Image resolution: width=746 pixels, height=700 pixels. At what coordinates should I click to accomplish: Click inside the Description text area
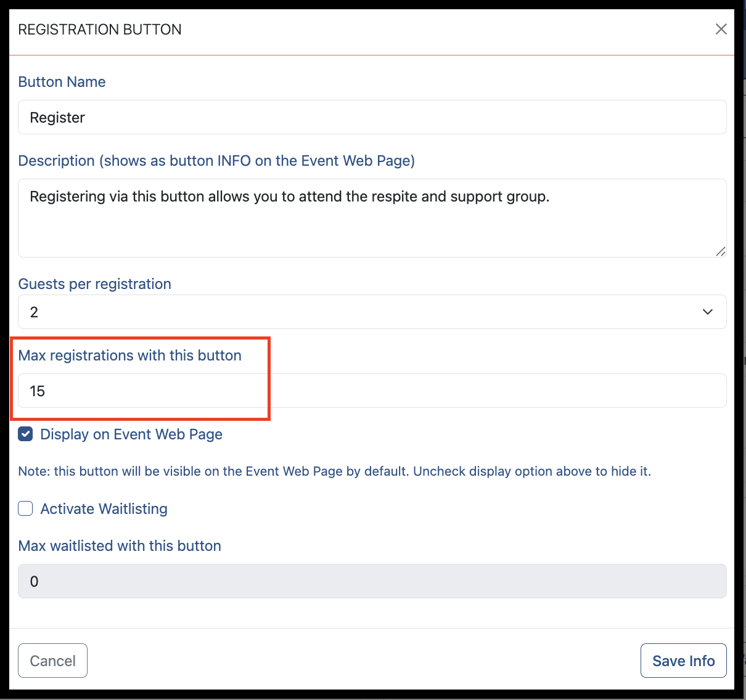tap(372, 218)
